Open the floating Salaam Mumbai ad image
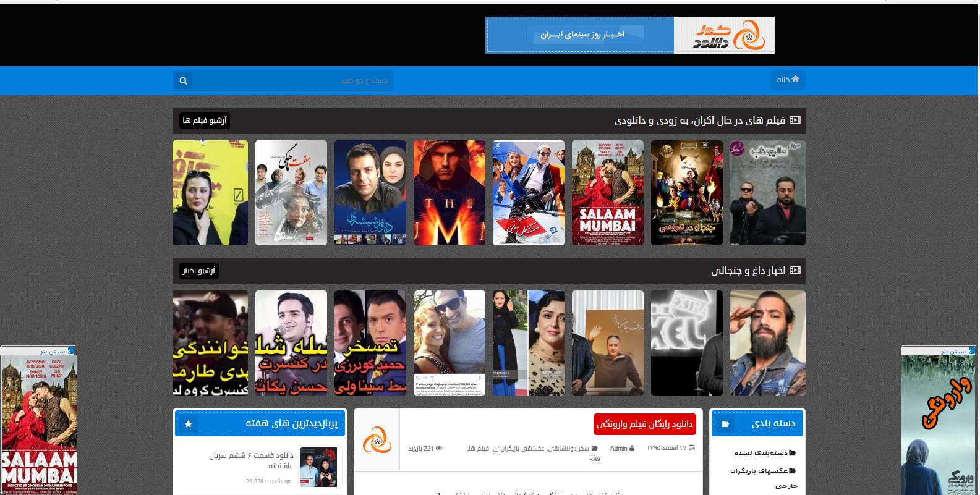The width and height of the screenshot is (980, 495). pyautogui.click(x=39, y=425)
